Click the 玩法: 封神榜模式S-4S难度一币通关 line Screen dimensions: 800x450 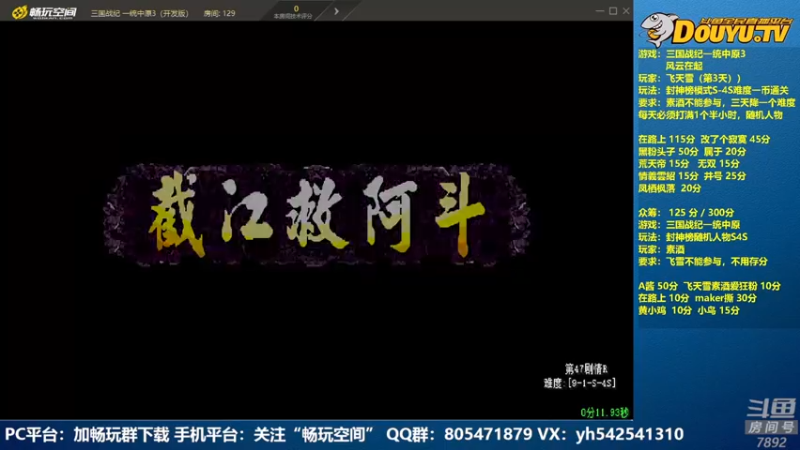[x=713, y=90]
